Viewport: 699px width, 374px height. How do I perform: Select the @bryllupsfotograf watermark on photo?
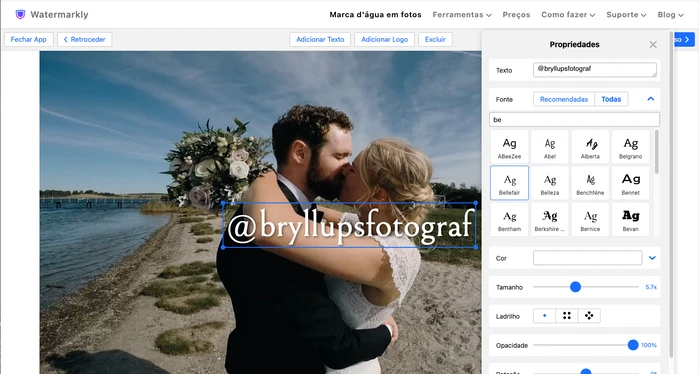(349, 225)
